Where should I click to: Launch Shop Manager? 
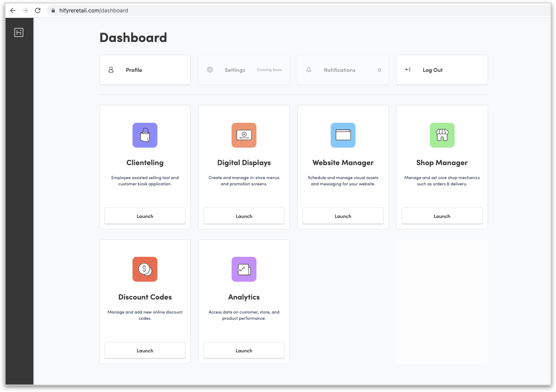coord(442,216)
